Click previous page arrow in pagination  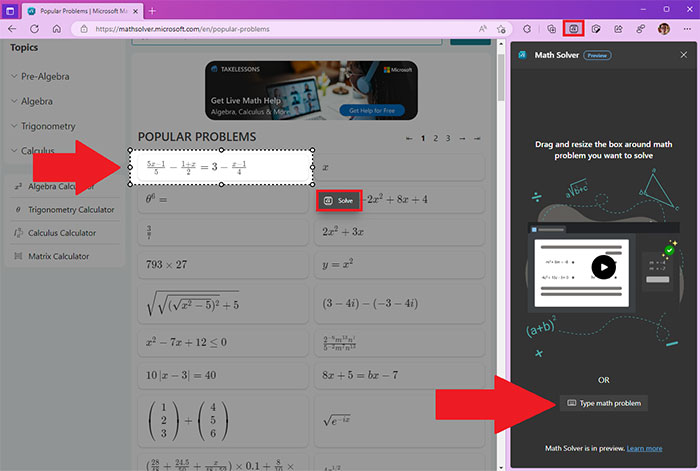point(409,138)
